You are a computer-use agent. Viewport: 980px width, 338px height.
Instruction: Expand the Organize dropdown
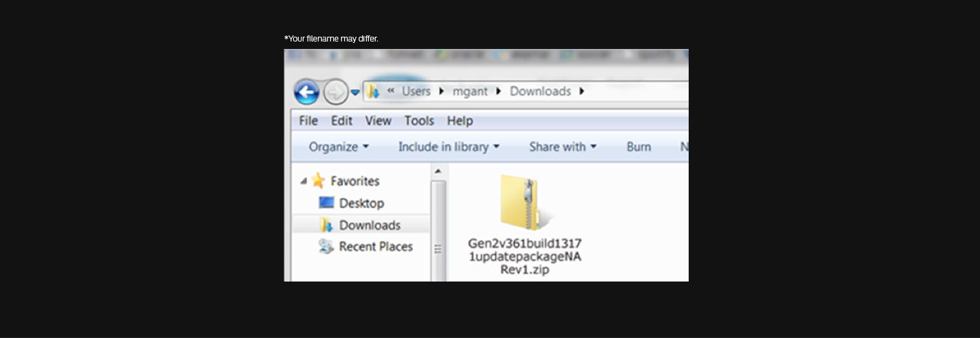(x=338, y=147)
